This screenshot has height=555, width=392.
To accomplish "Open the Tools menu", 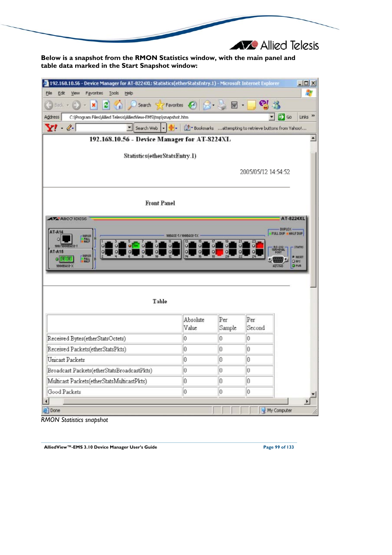I will pyautogui.click(x=114, y=93).
